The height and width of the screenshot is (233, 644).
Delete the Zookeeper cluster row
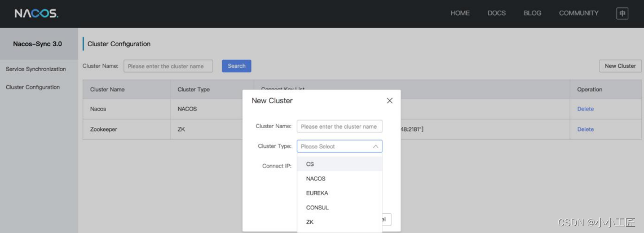pos(585,129)
